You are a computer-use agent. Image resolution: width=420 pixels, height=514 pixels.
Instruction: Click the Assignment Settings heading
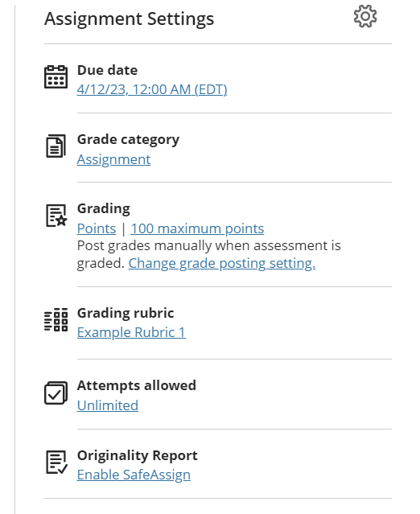(x=130, y=19)
